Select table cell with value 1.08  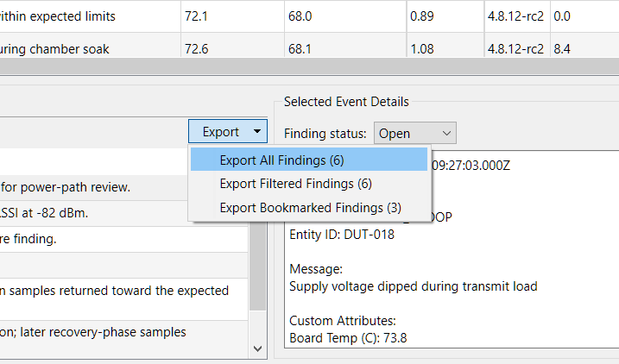(445, 46)
